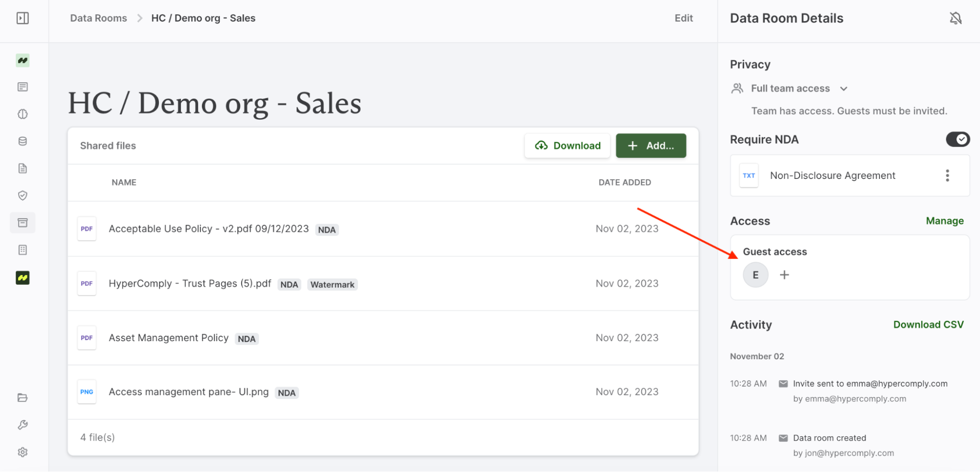Open the brain icon in sidebar

23,114
